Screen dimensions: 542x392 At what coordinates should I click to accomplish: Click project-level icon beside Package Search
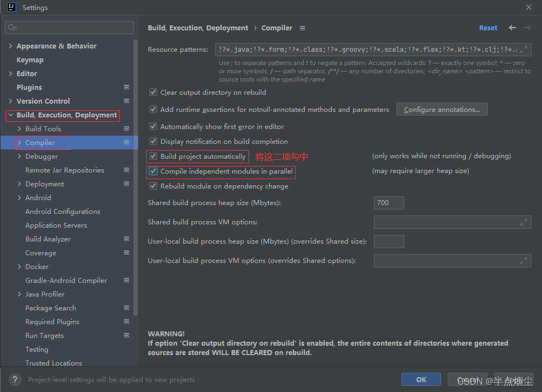coord(126,308)
